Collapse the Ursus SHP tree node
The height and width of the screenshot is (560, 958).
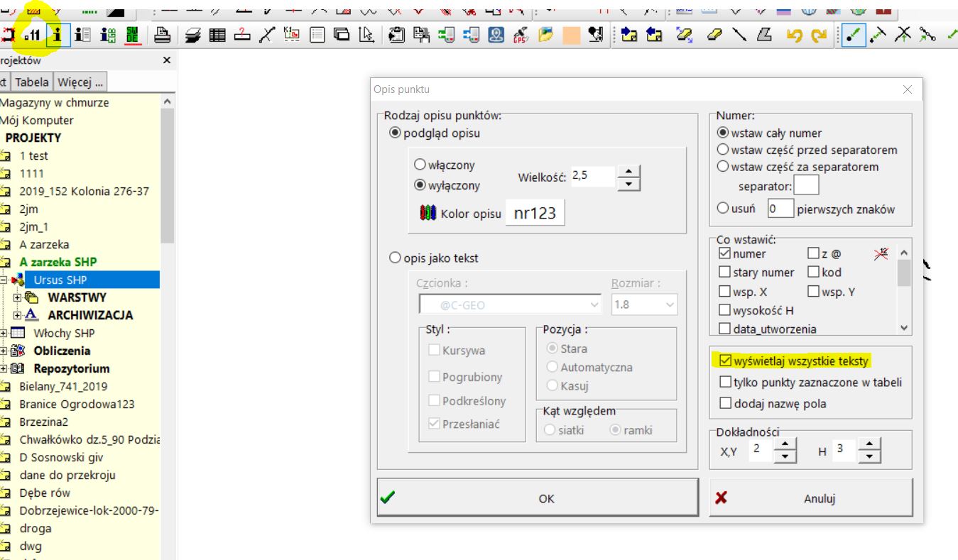point(4,280)
